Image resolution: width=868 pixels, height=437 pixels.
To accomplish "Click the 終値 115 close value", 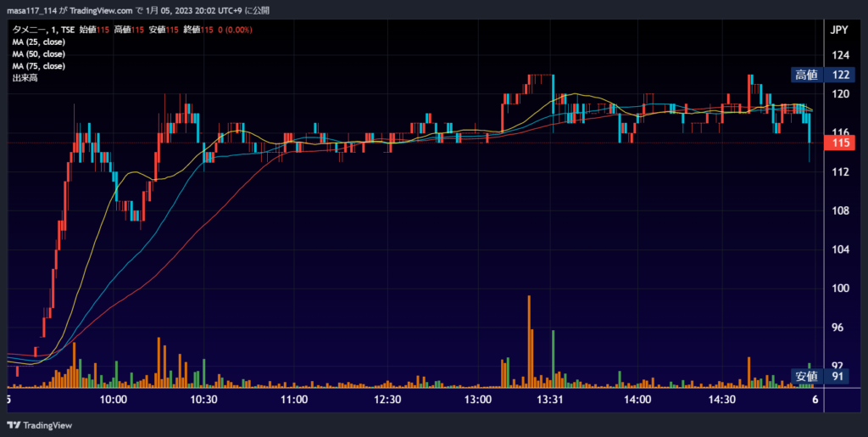I will (x=198, y=30).
